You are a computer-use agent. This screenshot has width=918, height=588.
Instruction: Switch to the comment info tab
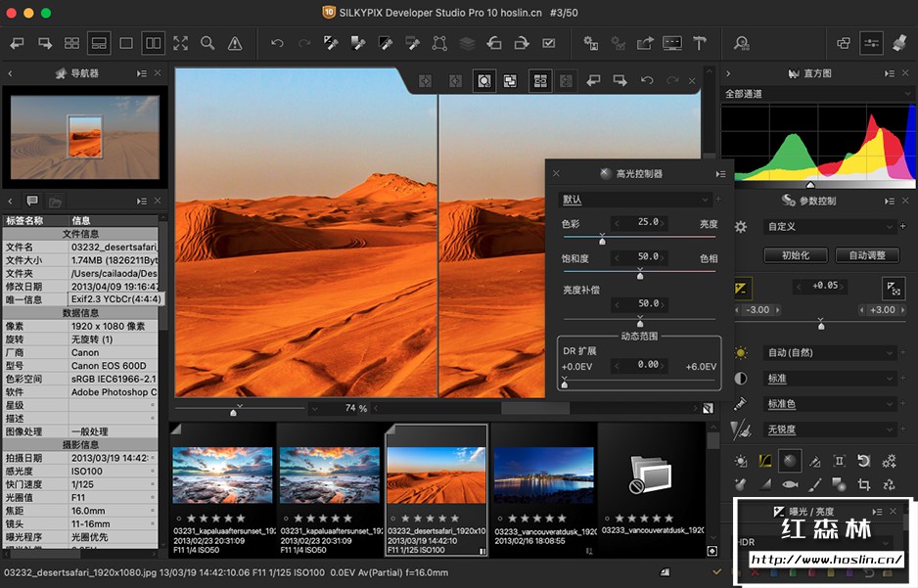32,202
